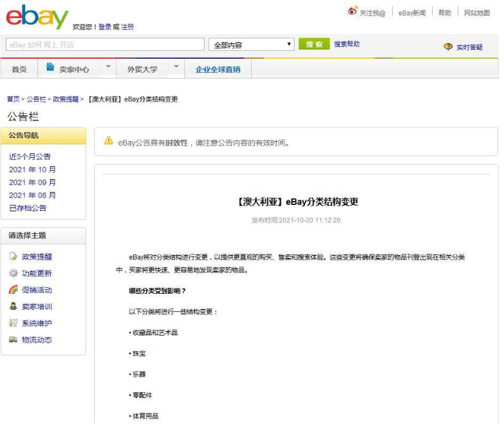Click 首页 in the breadcrumb

pos(13,99)
